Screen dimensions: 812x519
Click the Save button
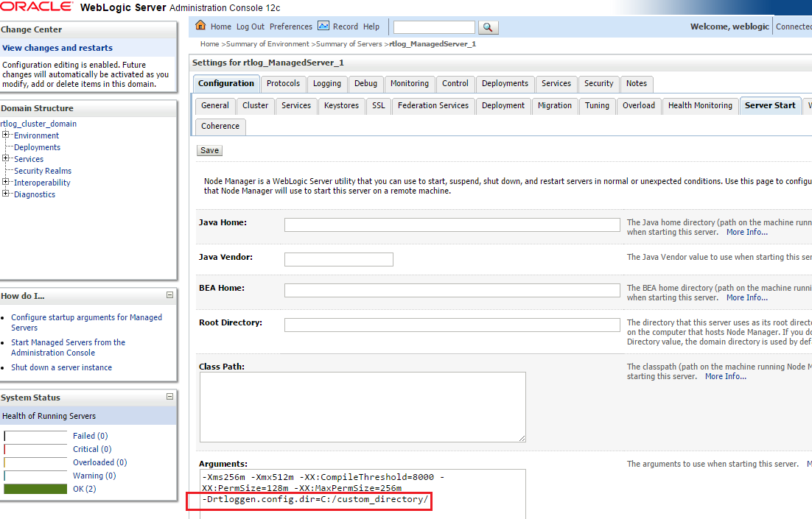[209, 149]
